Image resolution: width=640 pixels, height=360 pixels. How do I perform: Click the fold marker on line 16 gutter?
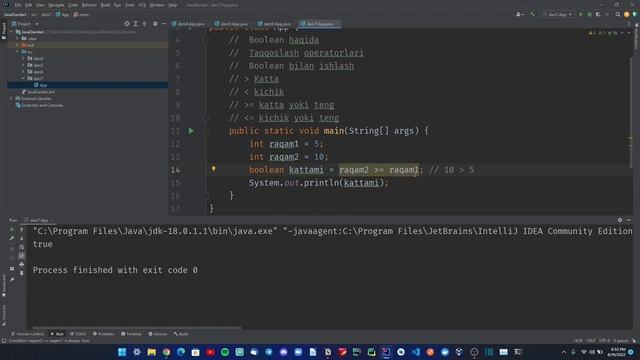pos(206,196)
